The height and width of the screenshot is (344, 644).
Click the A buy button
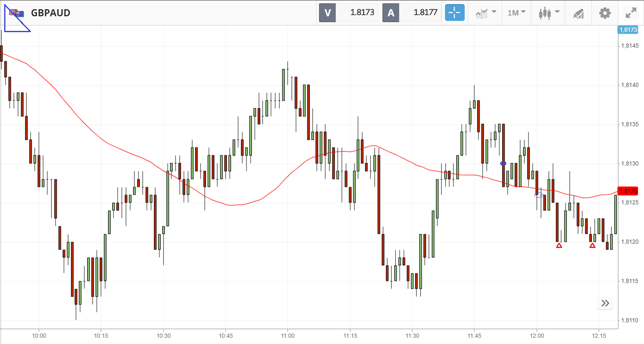(391, 13)
